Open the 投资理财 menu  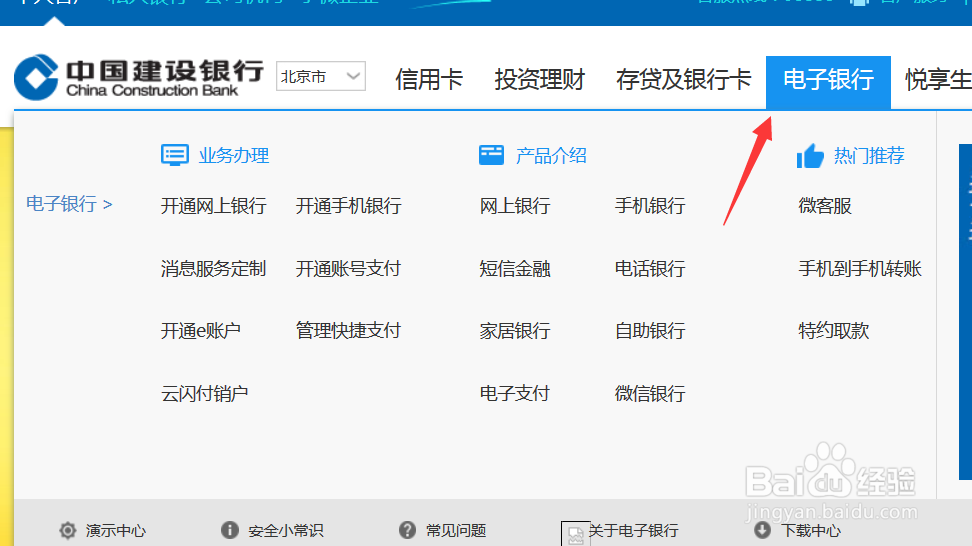click(539, 80)
